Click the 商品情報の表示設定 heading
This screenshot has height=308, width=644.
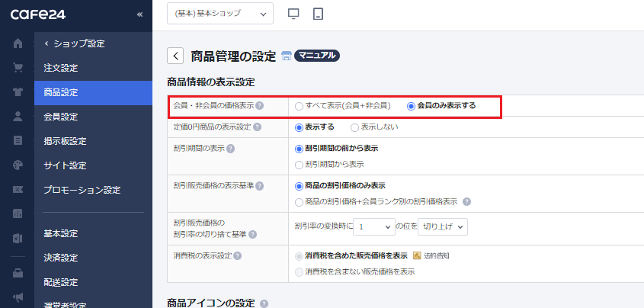210,82
